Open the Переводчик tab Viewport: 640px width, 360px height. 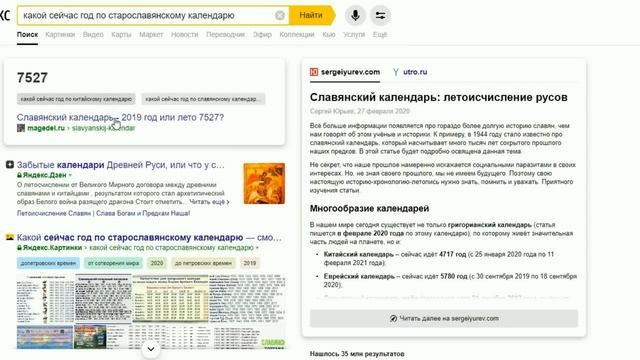click(225, 35)
